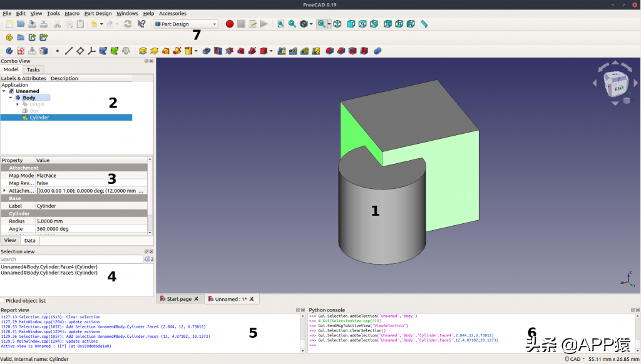The width and height of the screenshot is (641, 364).
Task: Click the What's This help icon
Action: tap(141, 24)
